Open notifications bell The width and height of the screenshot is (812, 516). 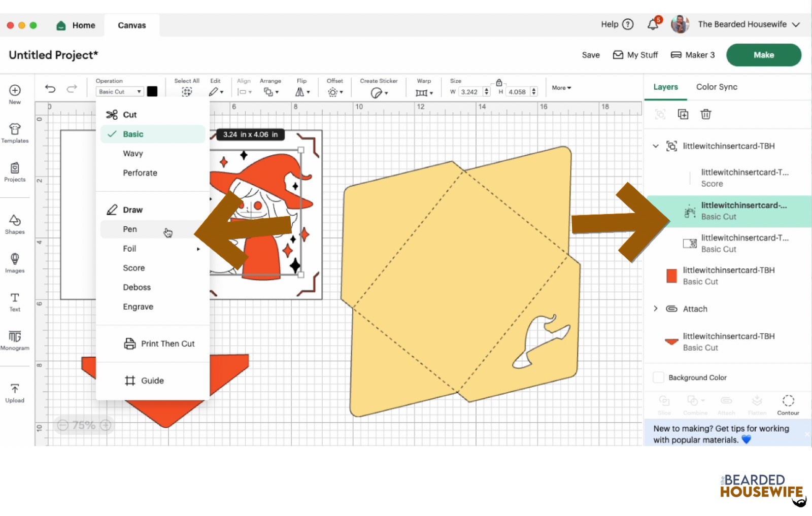click(x=653, y=24)
